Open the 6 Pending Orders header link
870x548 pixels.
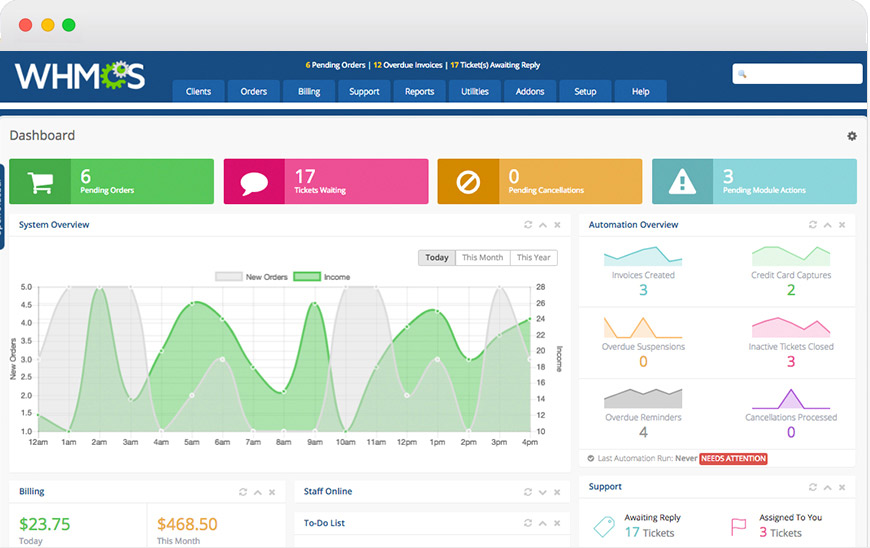point(335,65)
